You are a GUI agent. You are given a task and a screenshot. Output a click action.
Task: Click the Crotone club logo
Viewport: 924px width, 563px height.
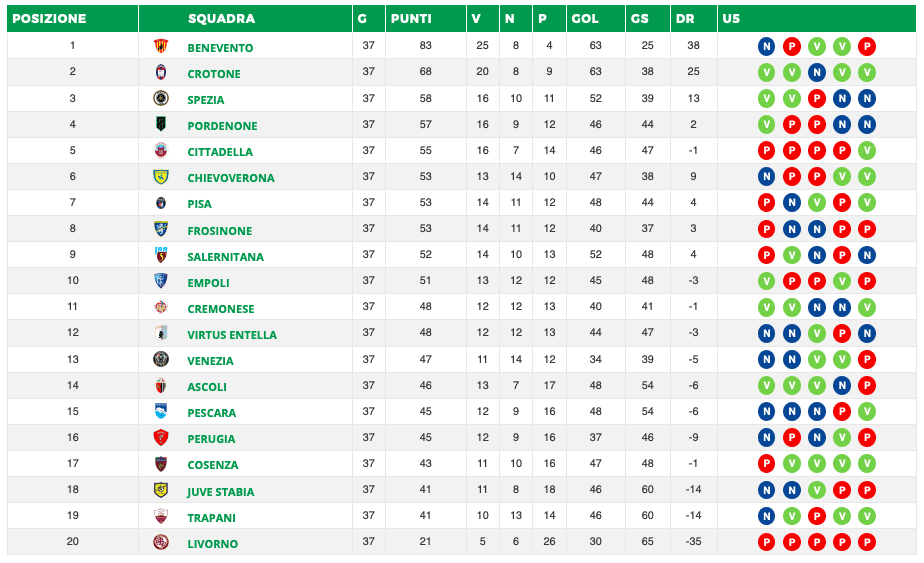tap(160, 73)
